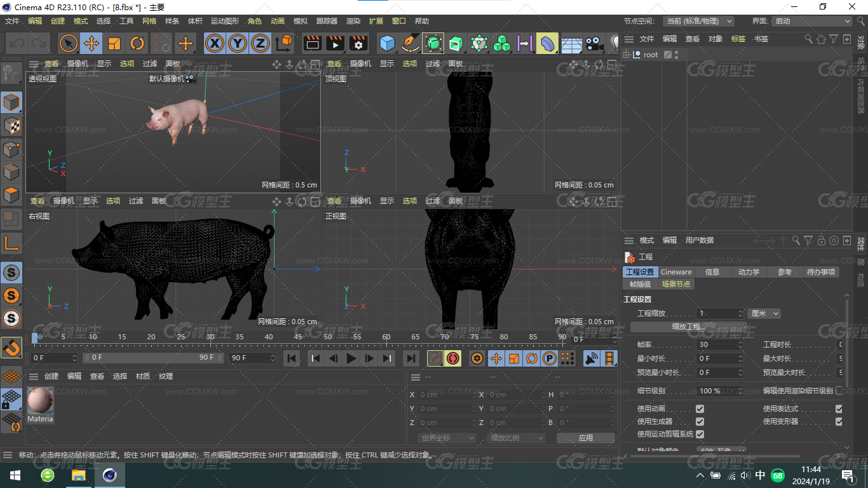This screenshot has width=868, height=488.
Task: Uncheck the 使用表达式 checkbox
Action: pos(839,409)
